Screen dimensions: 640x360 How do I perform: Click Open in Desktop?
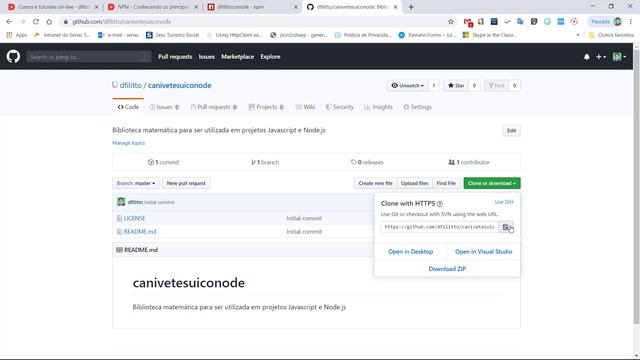pos(411,252)
